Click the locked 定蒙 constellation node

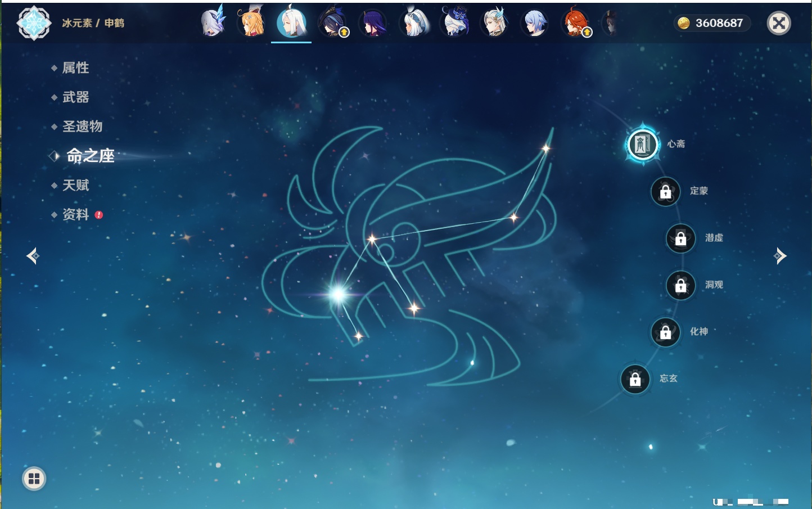point(665,192)
